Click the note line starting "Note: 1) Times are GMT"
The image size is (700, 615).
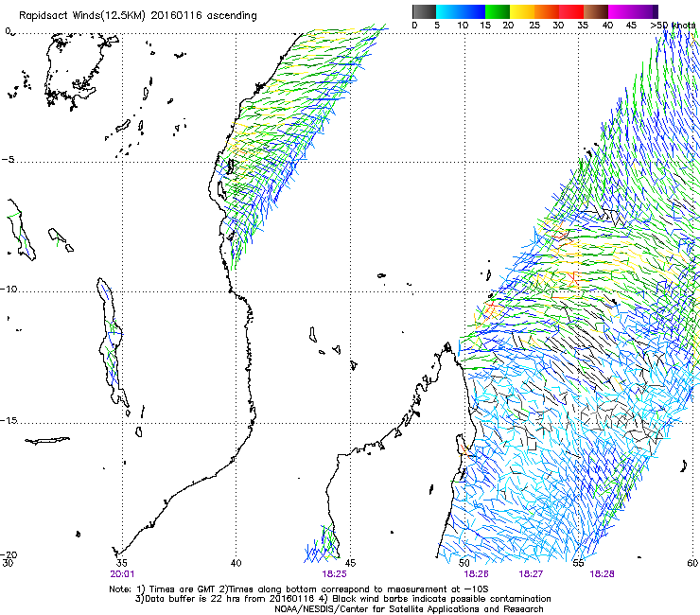click(298, 589)
